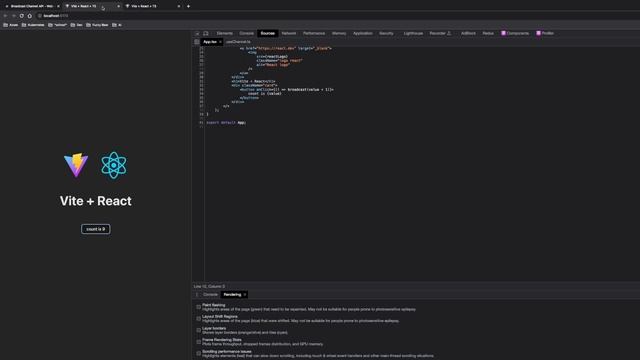Image resolution: width=640 pixels, height=360 pixels.
Task: Open the Performance panel
Action: pyautogui.click(x=314, y=33)
